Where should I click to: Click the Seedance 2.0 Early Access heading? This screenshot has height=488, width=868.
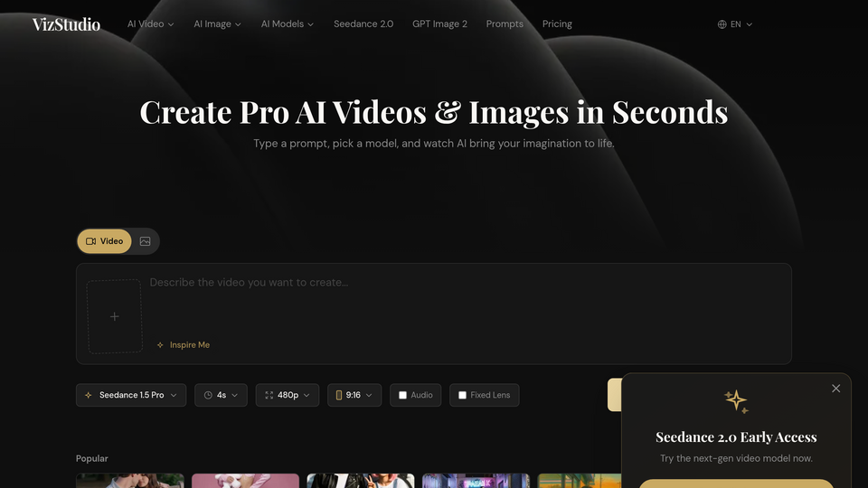click(736, 437)
